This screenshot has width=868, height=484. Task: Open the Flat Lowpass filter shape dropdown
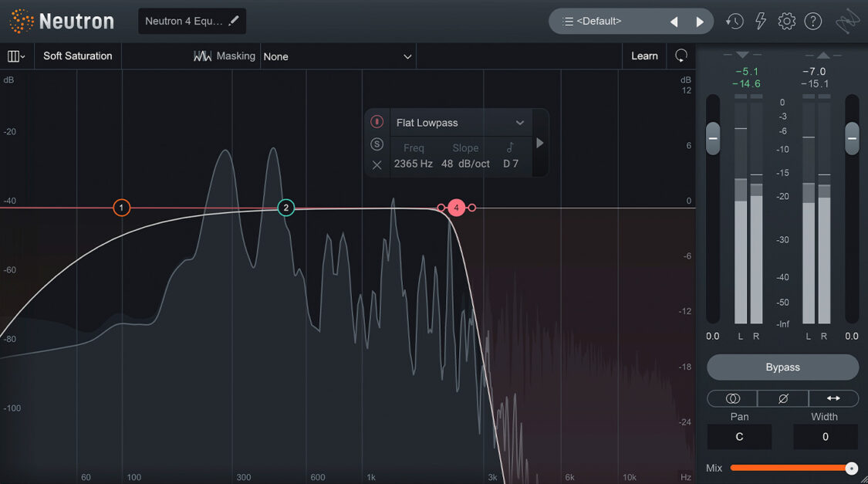coord(461,121)
